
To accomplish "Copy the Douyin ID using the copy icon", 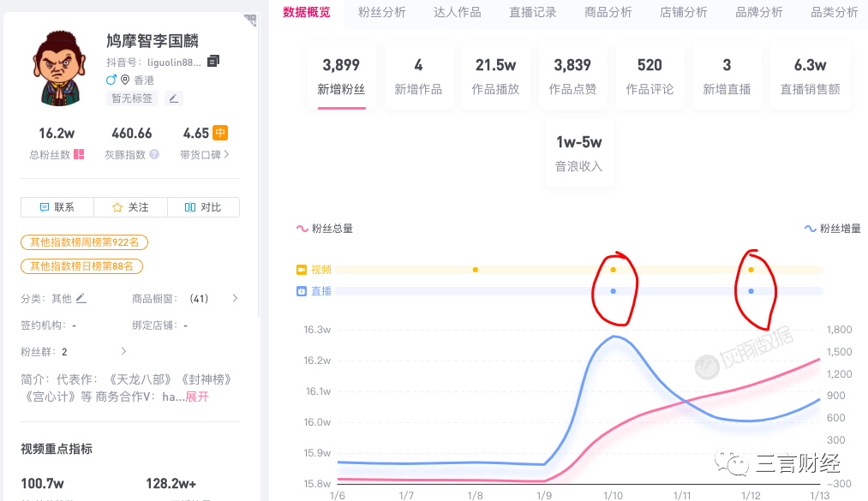I will (213, 62).
